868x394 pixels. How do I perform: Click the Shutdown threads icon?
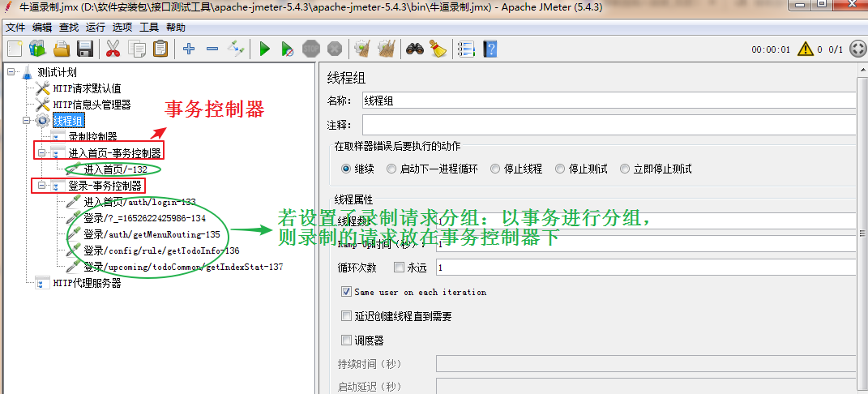pyautogui.click(x=335, y=49)
